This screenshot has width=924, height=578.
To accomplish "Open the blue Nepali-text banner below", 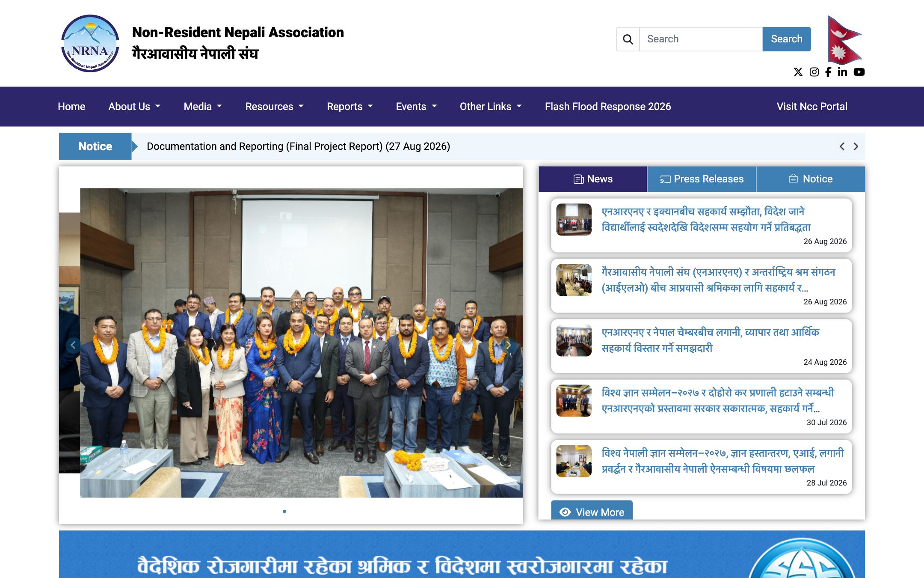I will pos(462,554).
